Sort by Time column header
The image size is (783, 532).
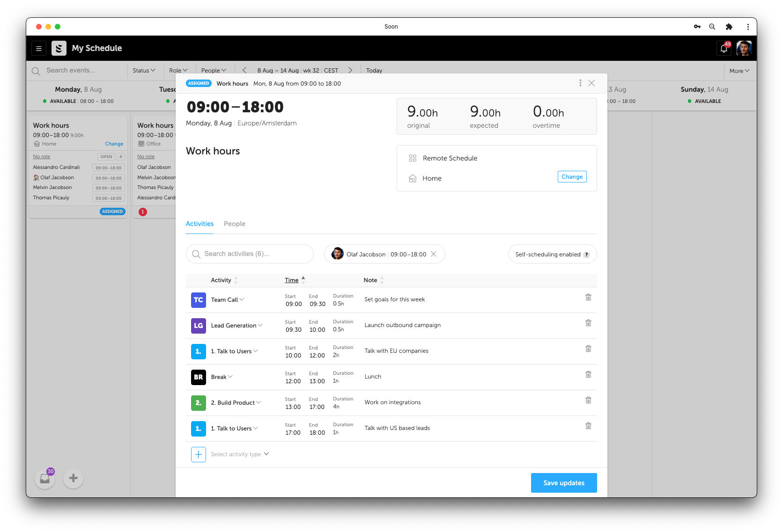click(x=295, y=280)
